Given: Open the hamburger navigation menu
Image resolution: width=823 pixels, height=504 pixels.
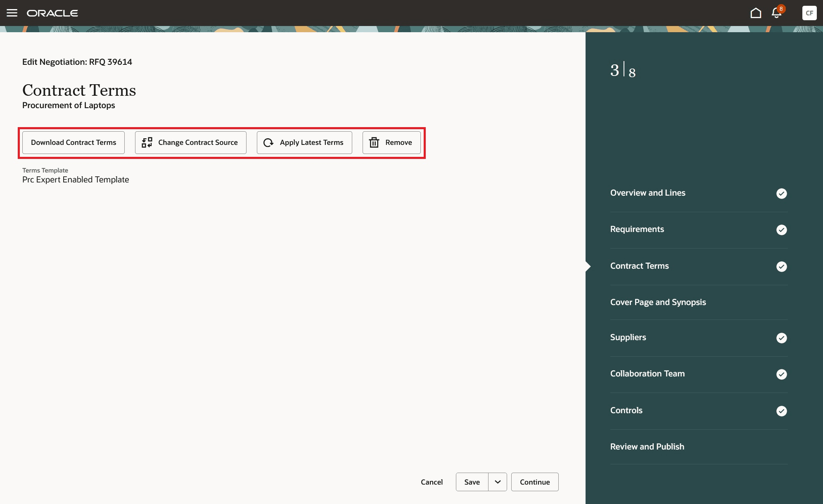Looking at the screenshot, I should tap(12, 13).
